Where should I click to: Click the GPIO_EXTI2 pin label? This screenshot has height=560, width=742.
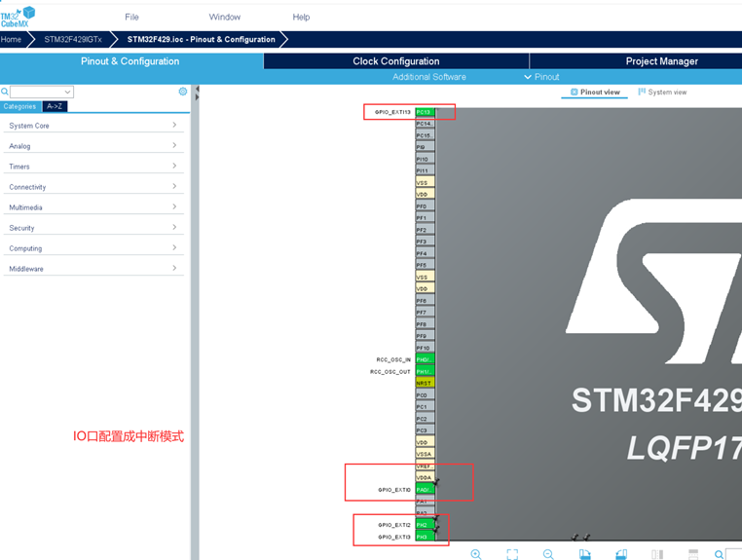(x=394, y=525)
